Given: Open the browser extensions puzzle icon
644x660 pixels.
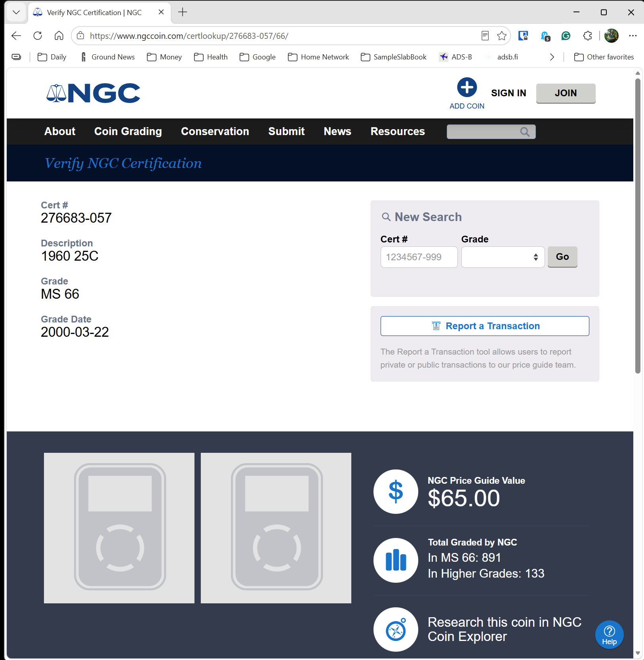Looking at the screenshot, I should (x=588, y=36).
